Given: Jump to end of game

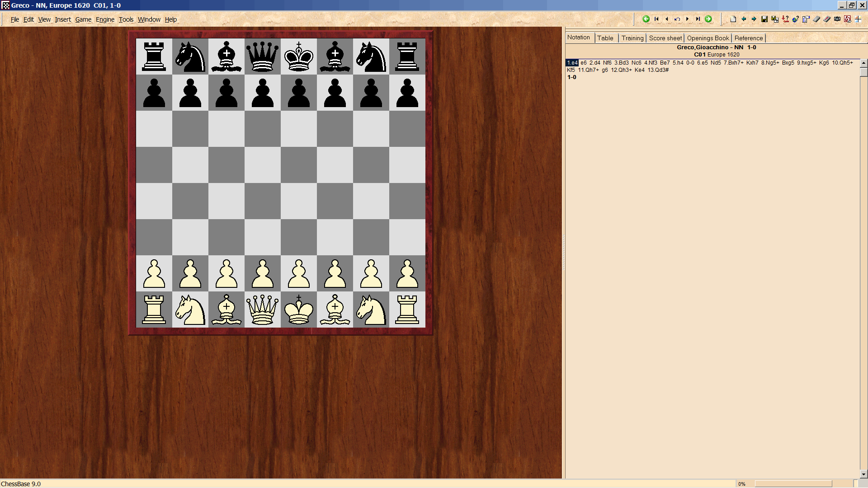Looking at the screenshot, I should point(698,19).
